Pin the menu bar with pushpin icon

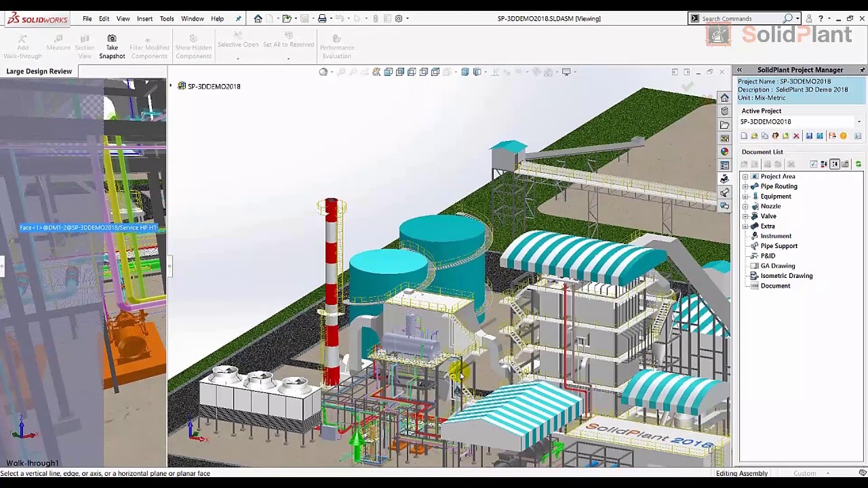point(238,18)
